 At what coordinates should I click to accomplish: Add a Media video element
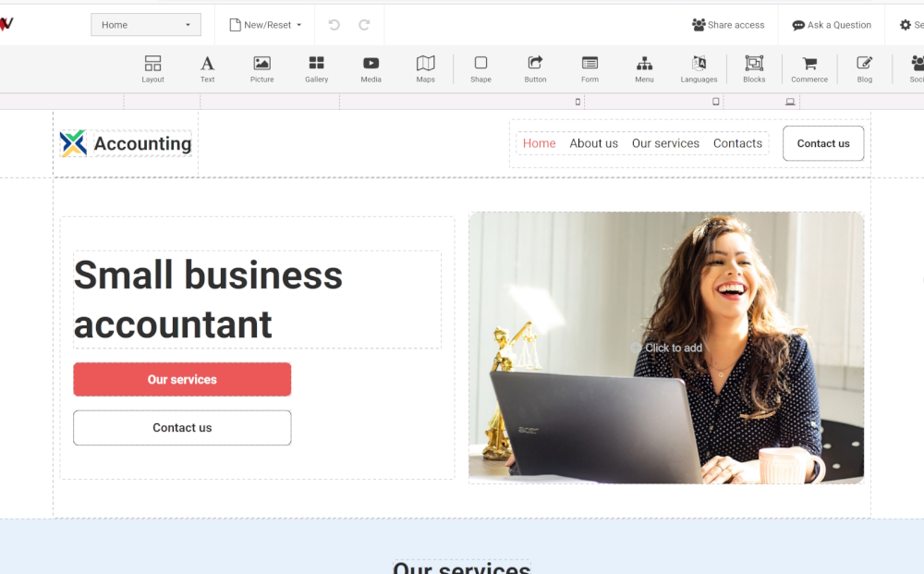click(x=371, y=68)
